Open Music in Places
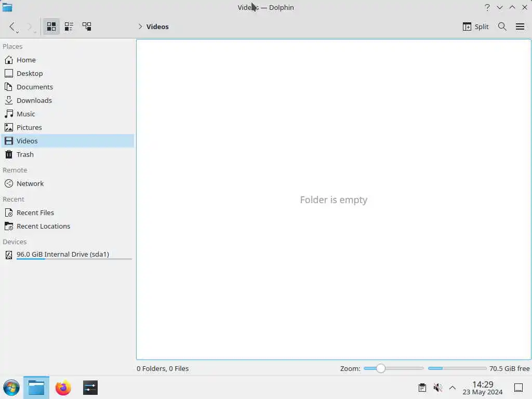This screenshot has height=399, width=532. coord(67,114)
